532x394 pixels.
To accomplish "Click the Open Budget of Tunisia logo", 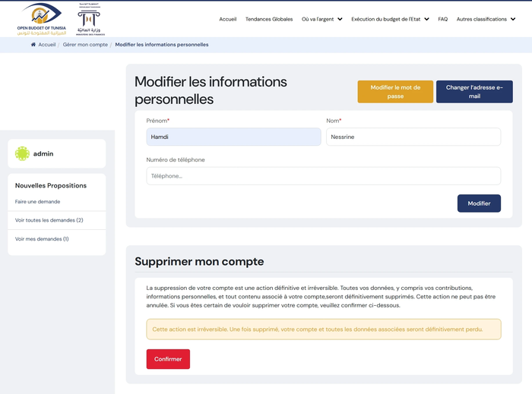I will (43, 19).
